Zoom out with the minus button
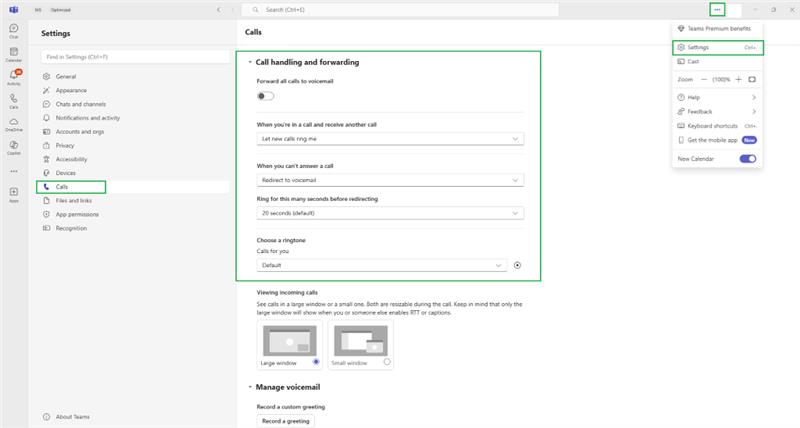The image size is (800, 428). pyautogui.click(x=704, y=80)
